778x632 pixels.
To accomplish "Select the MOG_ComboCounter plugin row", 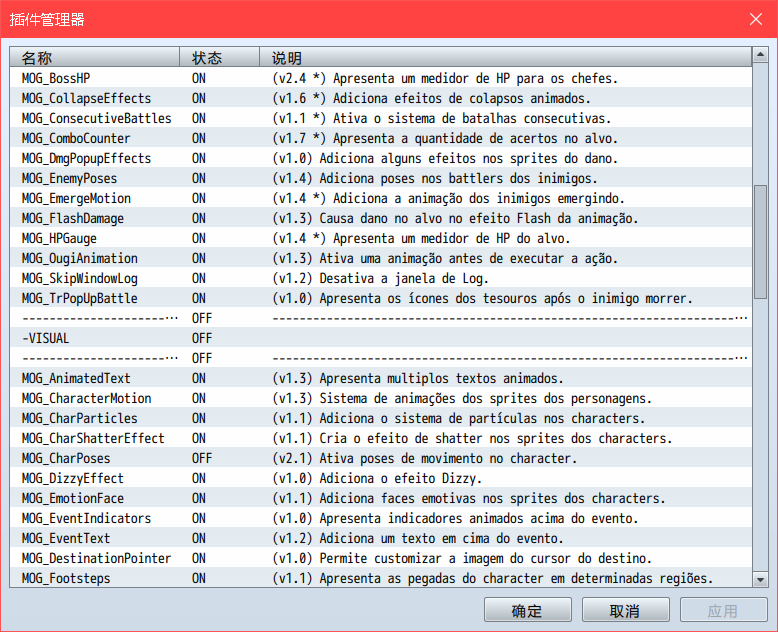I will (x=381, y=138).
